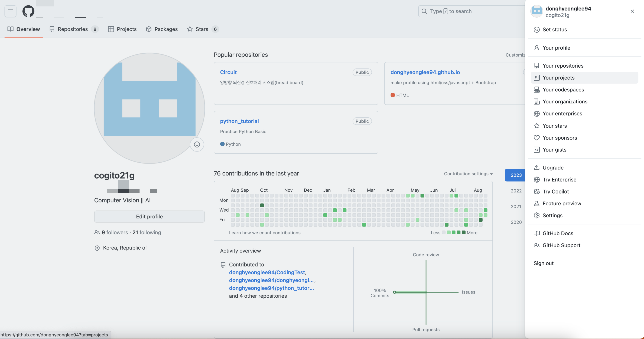Open the python_tutorial repository link
The height and width of the screenshot is (339, 644).
tap(239, 121)
